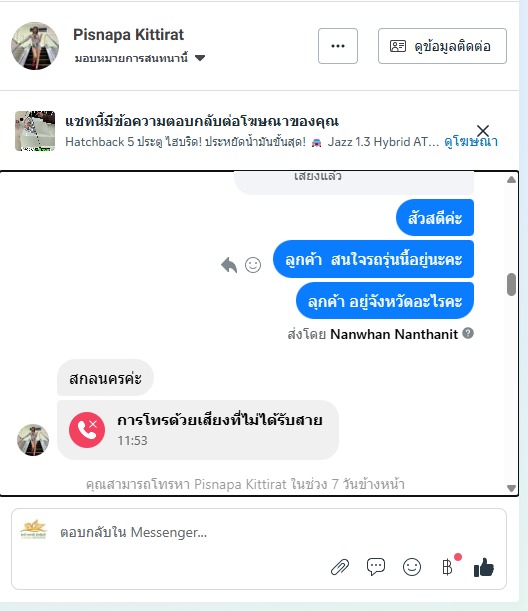The image size is (528, 611).
Task: Click the help icon next to Nanwhan Nanthanit
Action: pyautogui.click(x=468, y=334)
